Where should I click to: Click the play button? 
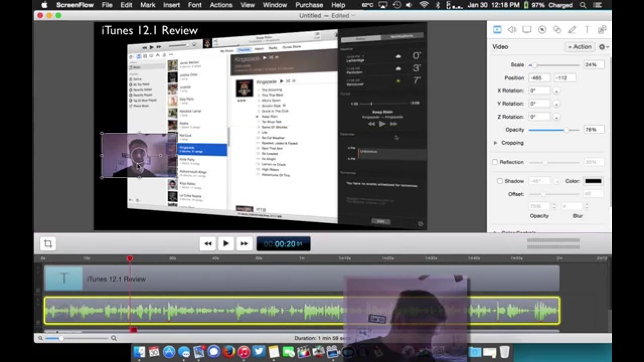[x=226, y=244]
